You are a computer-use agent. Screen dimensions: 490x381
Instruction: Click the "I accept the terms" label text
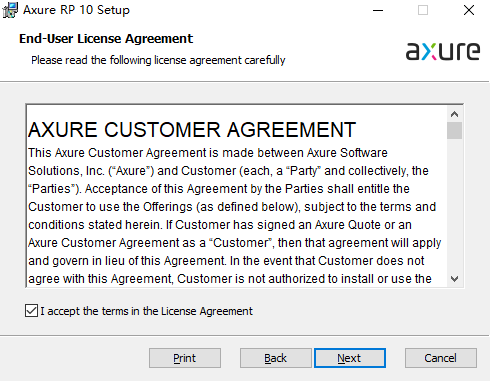coord(147,311)
